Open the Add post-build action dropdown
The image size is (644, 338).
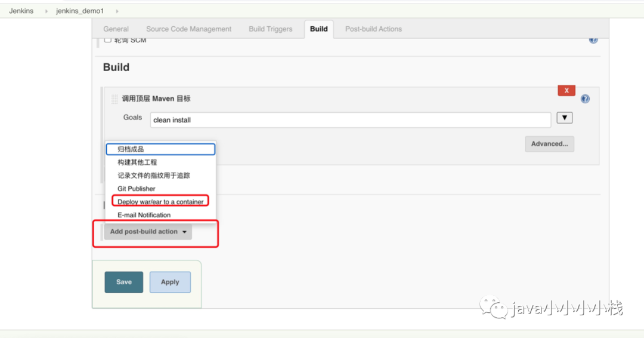tap(148, 232)
